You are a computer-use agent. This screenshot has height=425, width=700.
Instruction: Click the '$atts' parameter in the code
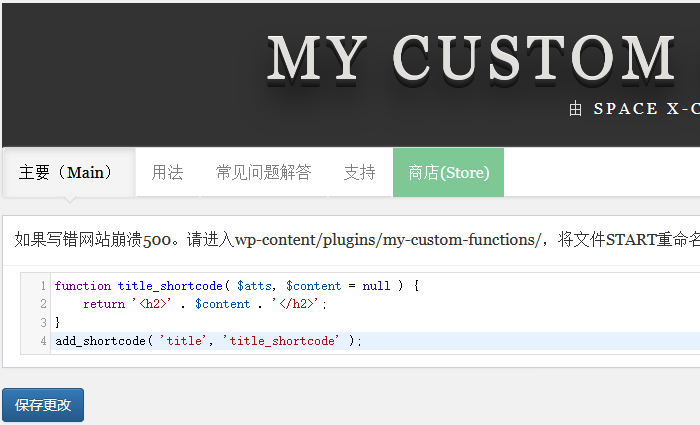pos(254,286)
